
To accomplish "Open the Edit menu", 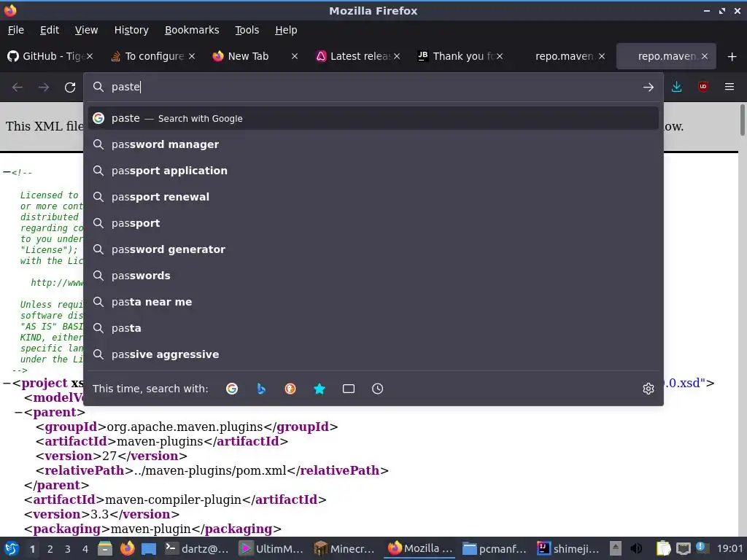I will pyautogui.click(x=50, y=30).
